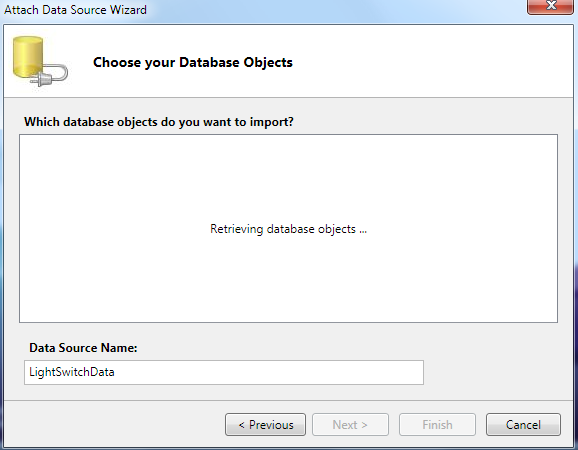Click the disabled Next button
578x450 pixels.
350,425
